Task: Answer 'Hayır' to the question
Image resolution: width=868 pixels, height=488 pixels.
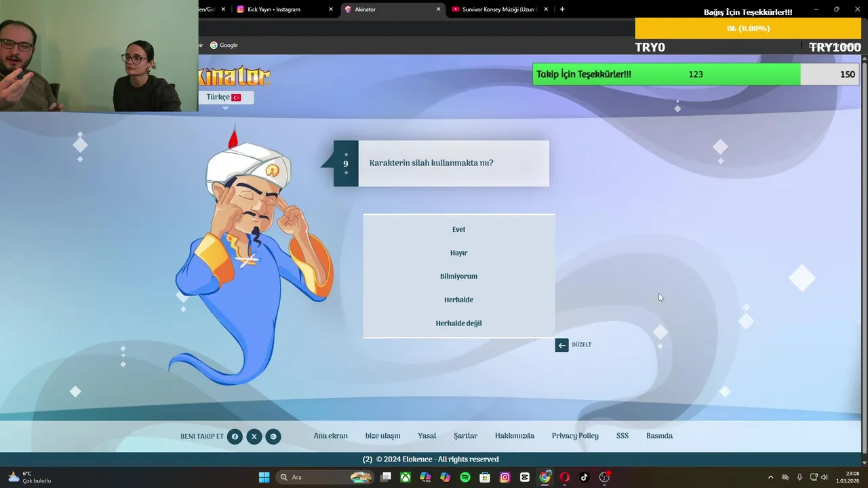Action: point(458,253)
